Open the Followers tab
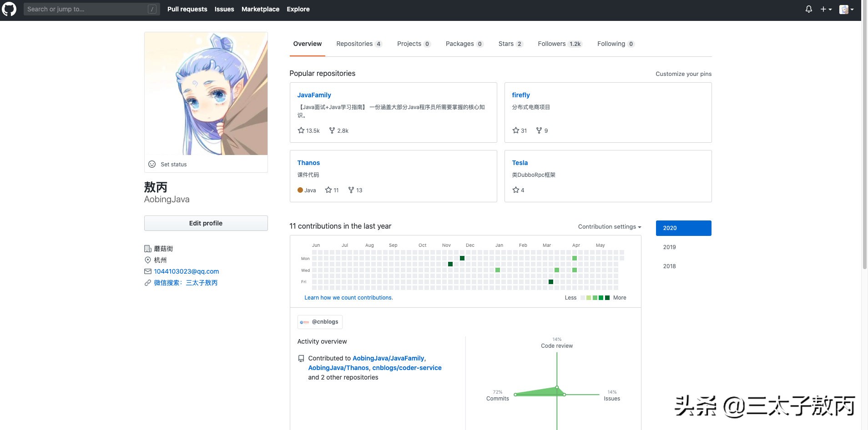This screenshot has width=868, height=430. tap(559, 44)
